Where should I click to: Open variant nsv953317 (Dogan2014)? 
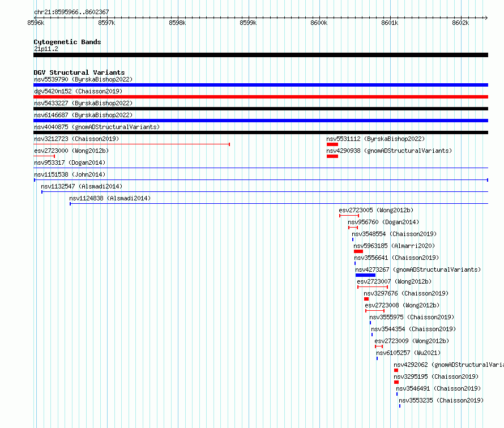[70, 162]
